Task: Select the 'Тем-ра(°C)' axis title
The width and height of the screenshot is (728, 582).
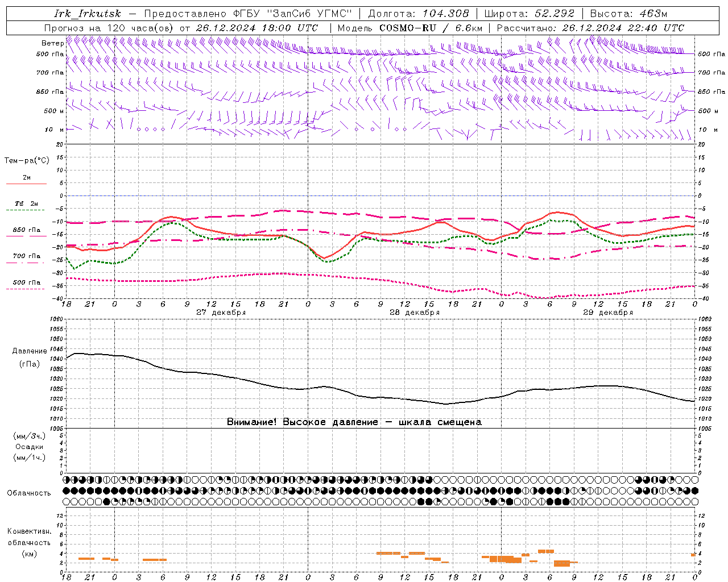Action: coord(27,161)
